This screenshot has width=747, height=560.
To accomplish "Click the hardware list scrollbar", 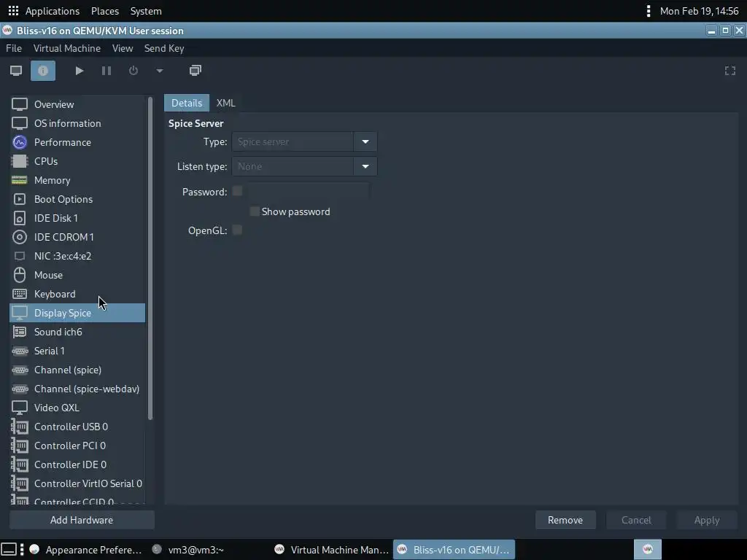I will tap(150, 259).
